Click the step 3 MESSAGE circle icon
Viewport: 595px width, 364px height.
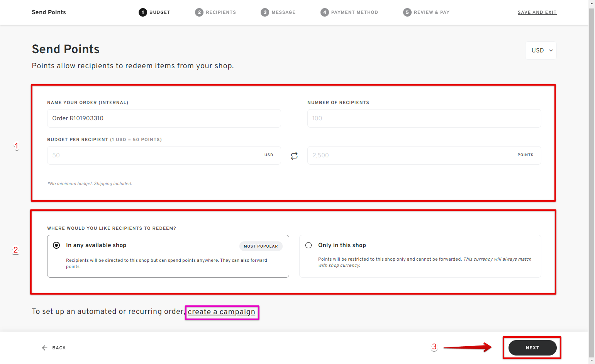265,12
